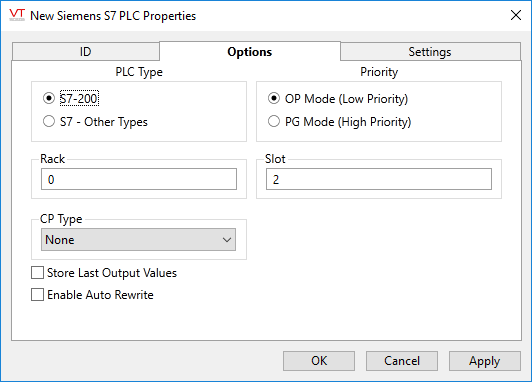
Task: Focus the Slot input field
Action: [x=379, y=179]
